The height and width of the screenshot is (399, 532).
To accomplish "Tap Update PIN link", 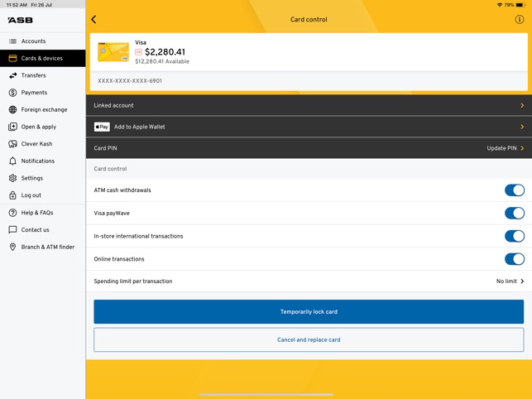I will point(501,148).
